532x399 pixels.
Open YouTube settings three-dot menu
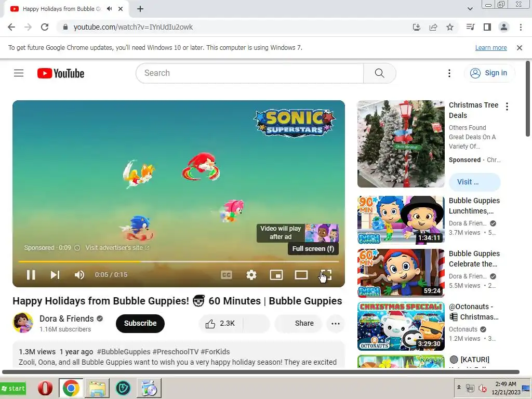pyautogui.click(x=449, y=73)
